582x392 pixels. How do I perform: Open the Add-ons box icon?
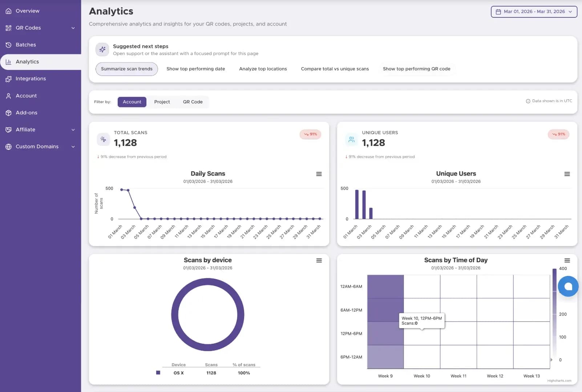pyautogui.click(x=8, y=113)
